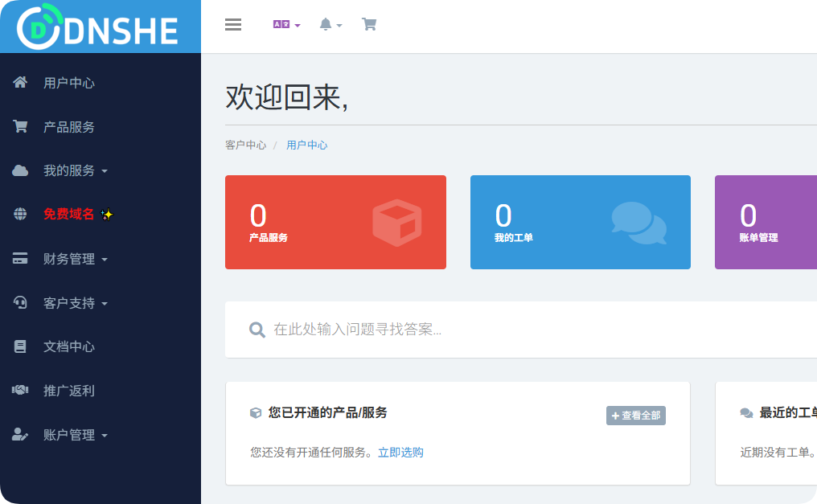
Task: Open the 我的工单 blue stats card
Action: click(x=581, y=222)
